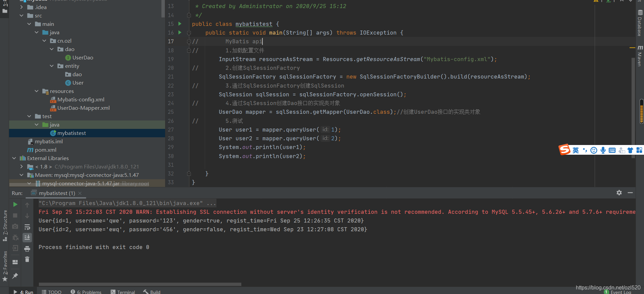This screenshot has width=644, height=294.
Task: Click the Down the stack trace arrow
Action: 27,216
